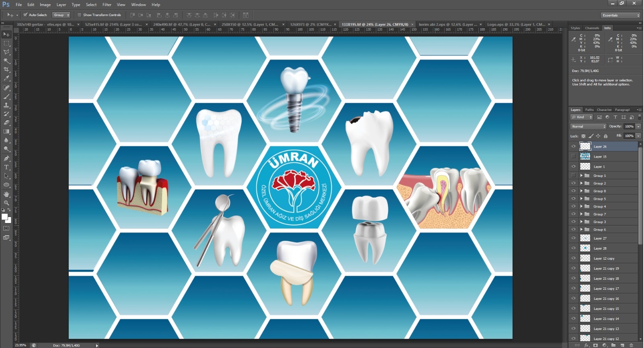Toggle Quick Mask mode icon

point(6,228)
